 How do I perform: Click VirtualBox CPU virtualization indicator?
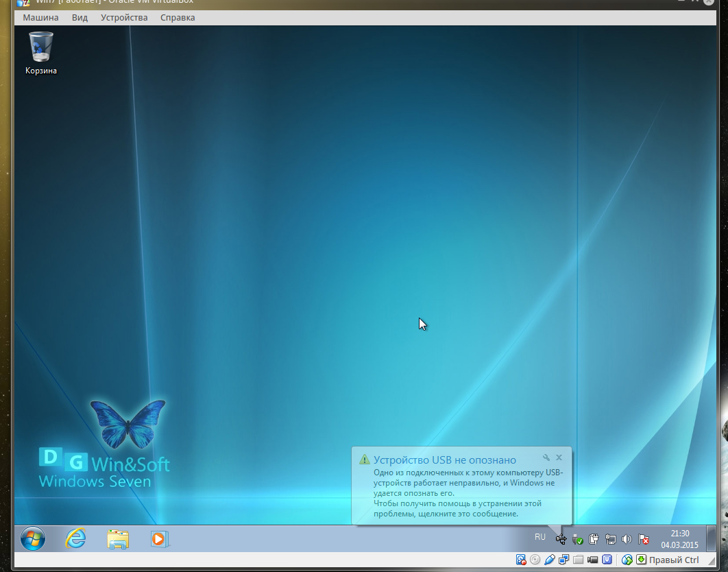point(607,560)
